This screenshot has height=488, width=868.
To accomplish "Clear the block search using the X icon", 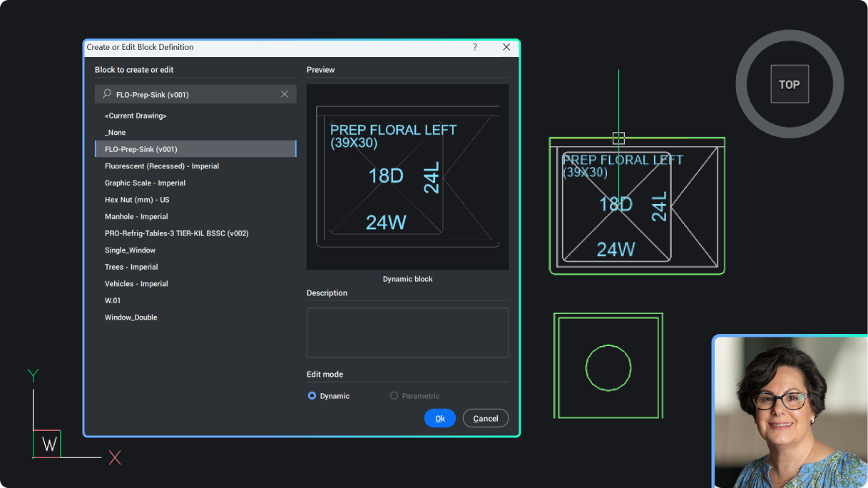I will (x=284, y=94).
